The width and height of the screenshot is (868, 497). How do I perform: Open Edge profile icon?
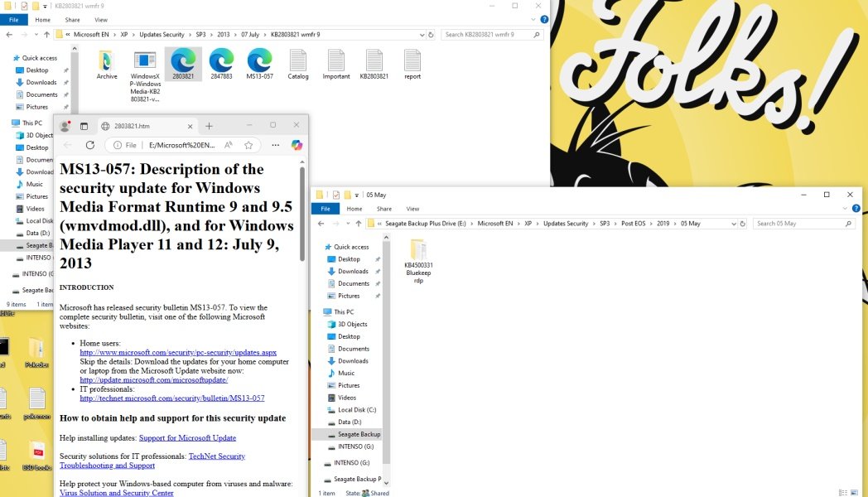pos(65,126)
